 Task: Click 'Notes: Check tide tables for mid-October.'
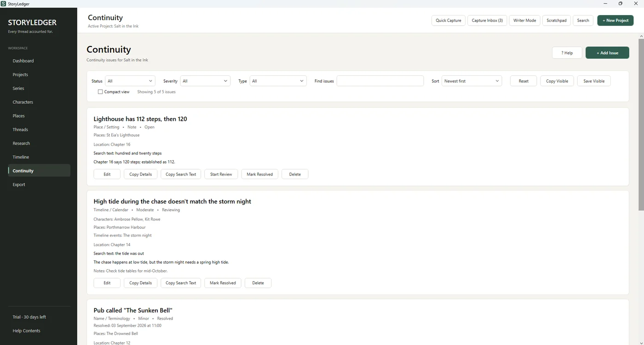131,271
